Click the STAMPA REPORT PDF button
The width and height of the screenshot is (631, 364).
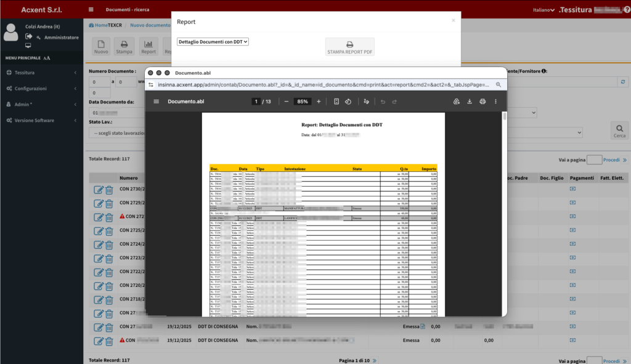point(349,47)
